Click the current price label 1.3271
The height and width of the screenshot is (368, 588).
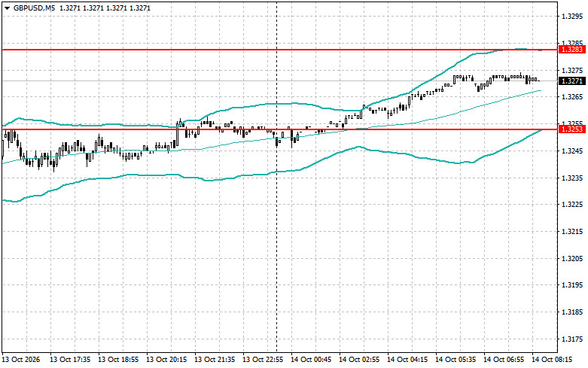(x=571, y=81)
